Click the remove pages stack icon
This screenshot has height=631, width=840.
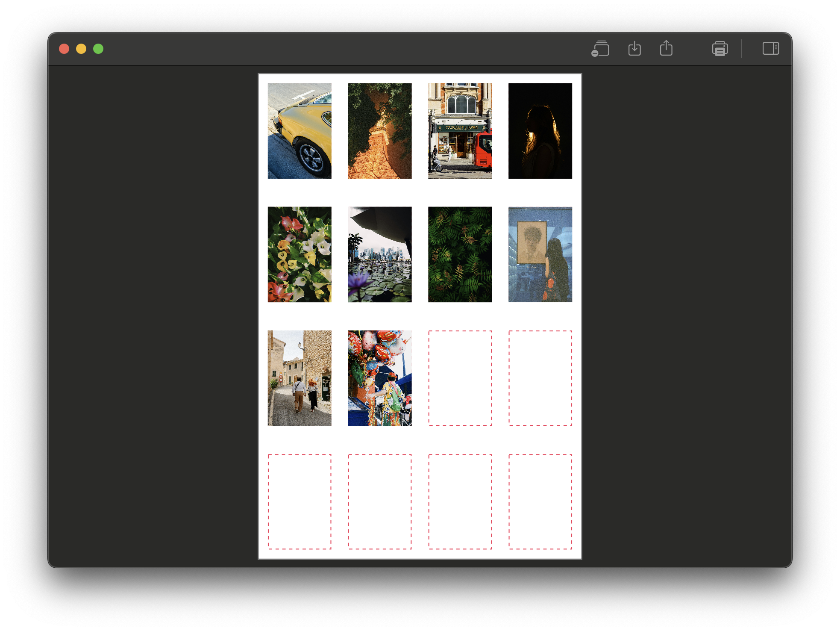pyautogui.click(x=601, y=49)
